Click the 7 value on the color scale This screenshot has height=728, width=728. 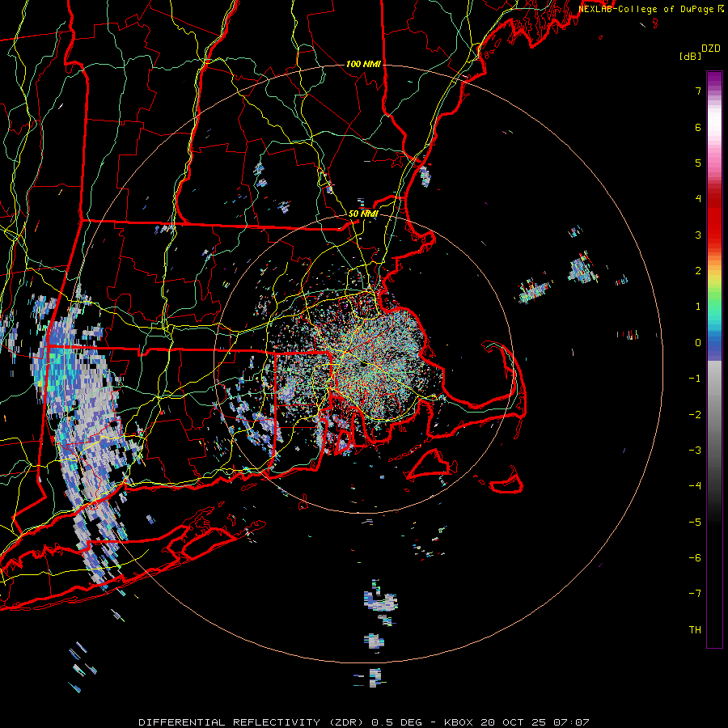click(x=698, y=91)
